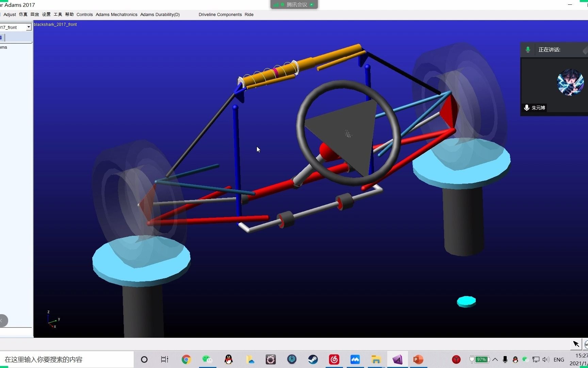Open File Explorer from the taskbar

[x=376, y=359]
